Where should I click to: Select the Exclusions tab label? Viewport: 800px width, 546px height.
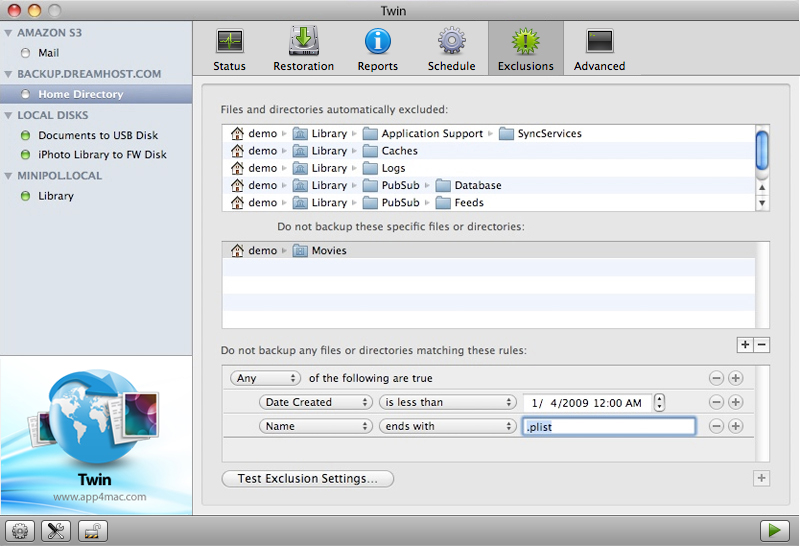tap(526, 66)
